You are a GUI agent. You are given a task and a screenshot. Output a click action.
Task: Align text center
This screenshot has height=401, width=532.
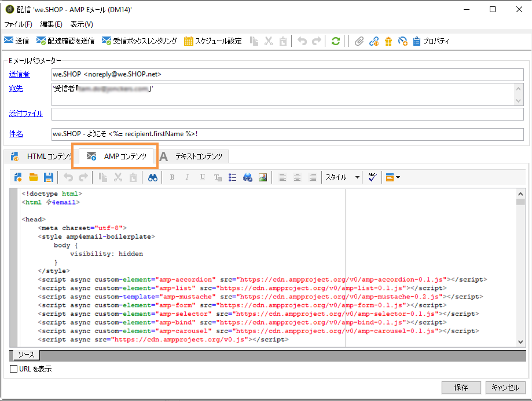(x=297, y=177)
